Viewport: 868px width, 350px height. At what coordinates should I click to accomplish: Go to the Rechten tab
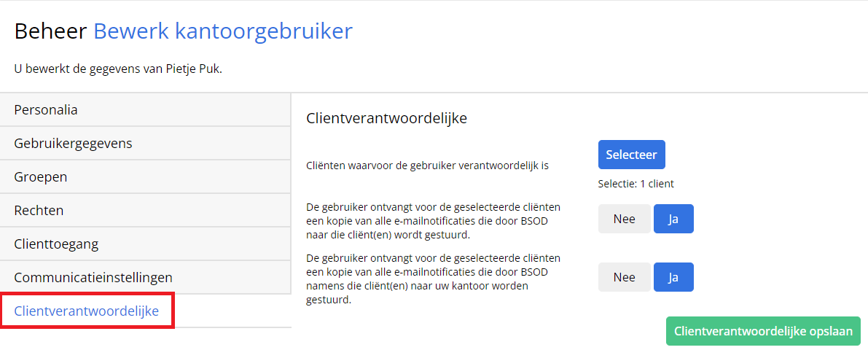(x=145, y=211)
